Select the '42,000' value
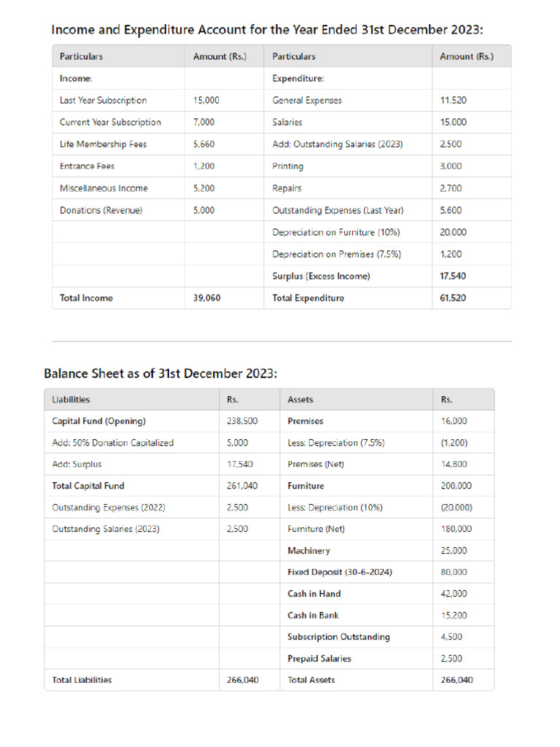 [x=454, y=594]
